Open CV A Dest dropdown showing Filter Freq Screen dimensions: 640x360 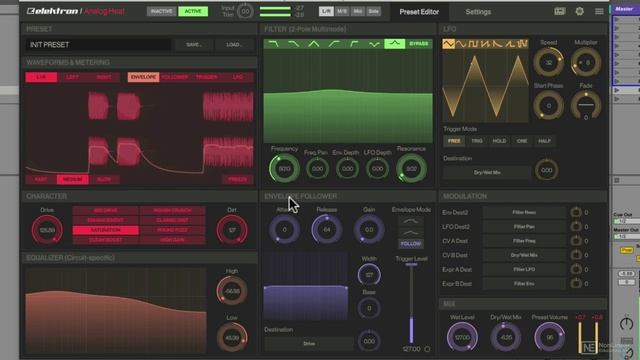[524, 241]
